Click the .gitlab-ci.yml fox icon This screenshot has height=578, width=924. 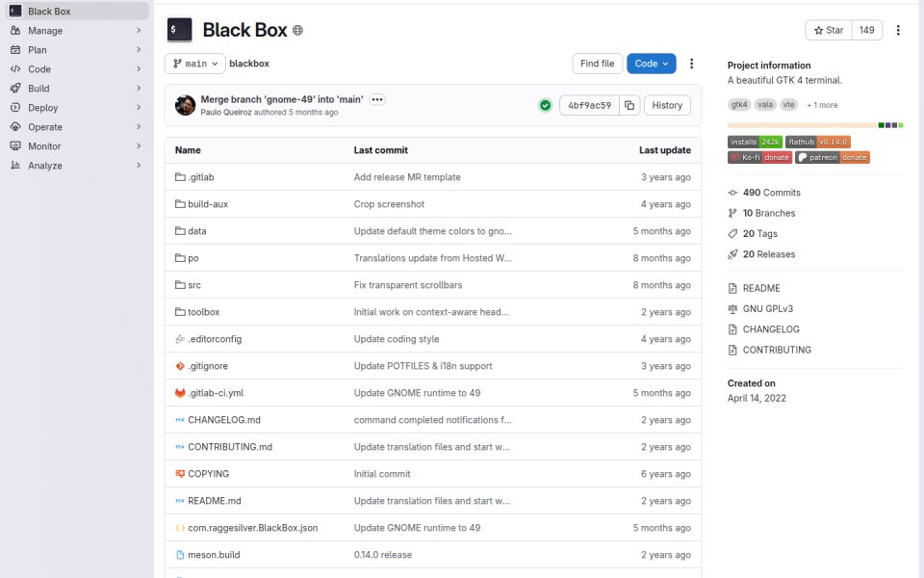(180, 393)
